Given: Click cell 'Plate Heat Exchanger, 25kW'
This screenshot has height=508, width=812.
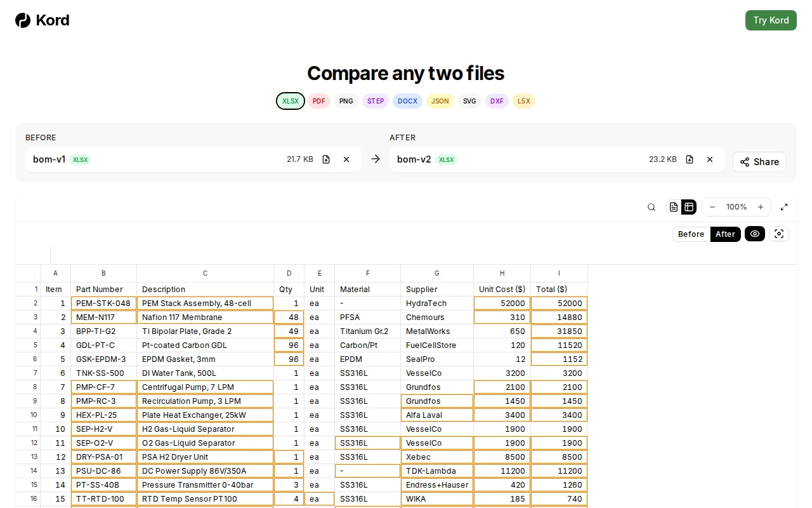Looking at the screenshot, I should (205, 415).
